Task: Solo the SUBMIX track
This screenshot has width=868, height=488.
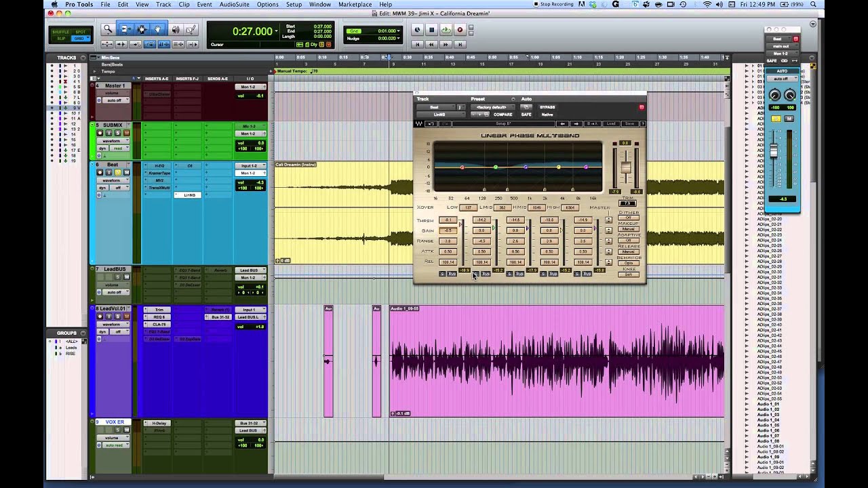Action: click(x=117, y=133)
